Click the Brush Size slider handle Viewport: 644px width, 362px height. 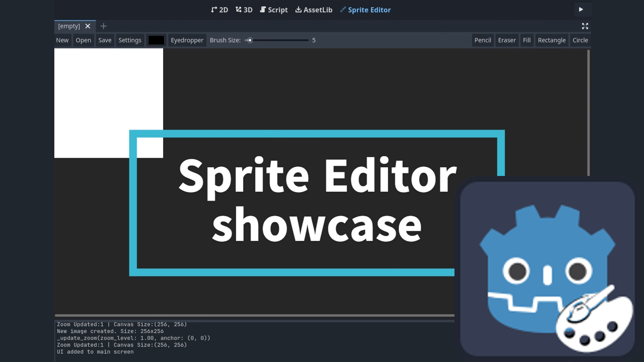(250, 40)
